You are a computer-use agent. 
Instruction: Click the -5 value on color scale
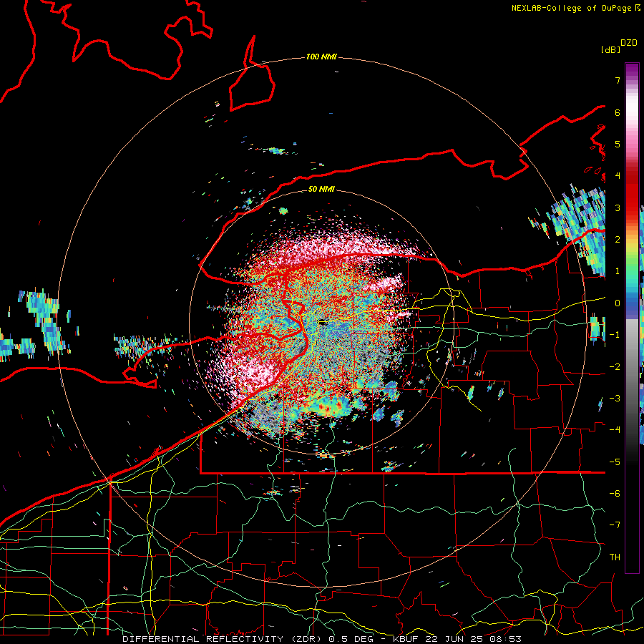615,462
